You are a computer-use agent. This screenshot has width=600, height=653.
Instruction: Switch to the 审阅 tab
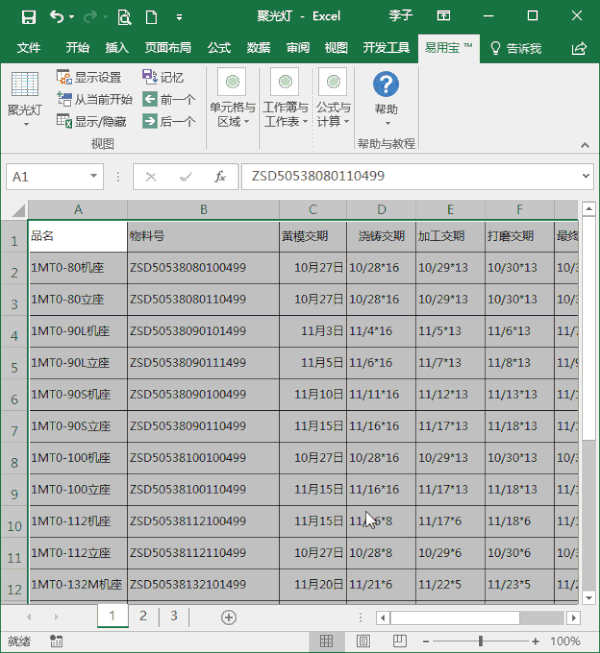(298, 48)
